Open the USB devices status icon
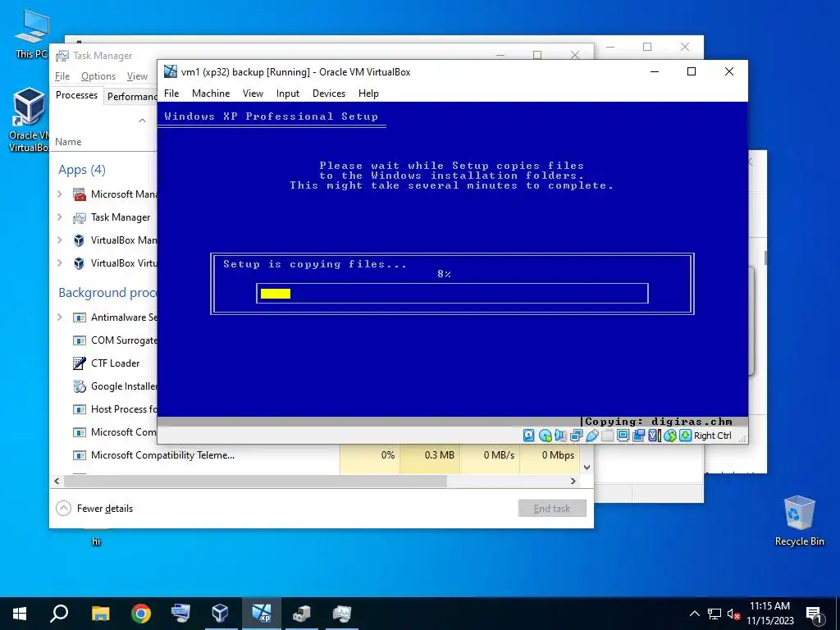840x630 pixels. pyautogui.click(x=592, y=436)
